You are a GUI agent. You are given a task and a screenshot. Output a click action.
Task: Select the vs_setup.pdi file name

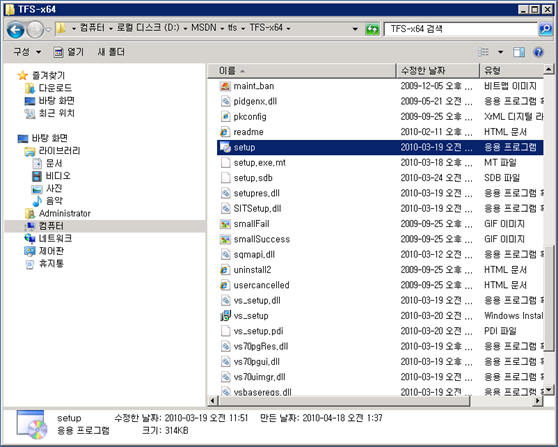click(x=258, y=331)
